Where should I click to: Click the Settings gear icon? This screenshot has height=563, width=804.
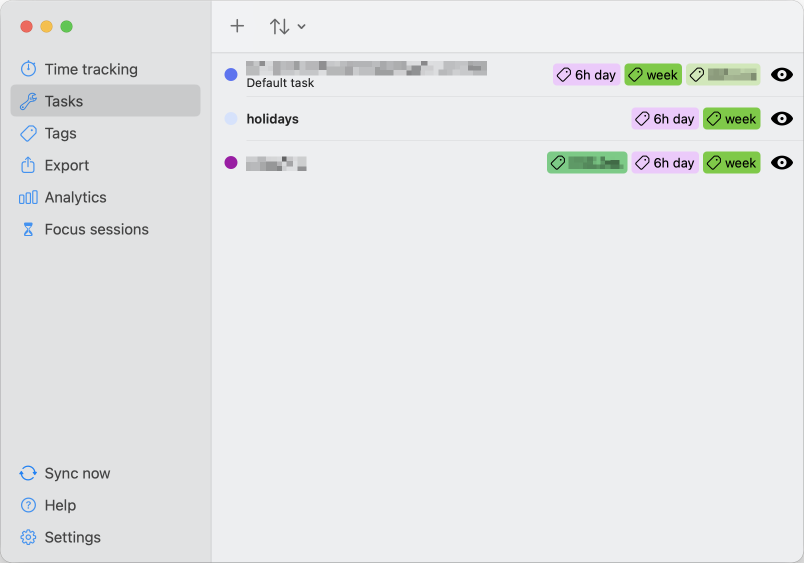pyautogui.click(x=28, y=537)
